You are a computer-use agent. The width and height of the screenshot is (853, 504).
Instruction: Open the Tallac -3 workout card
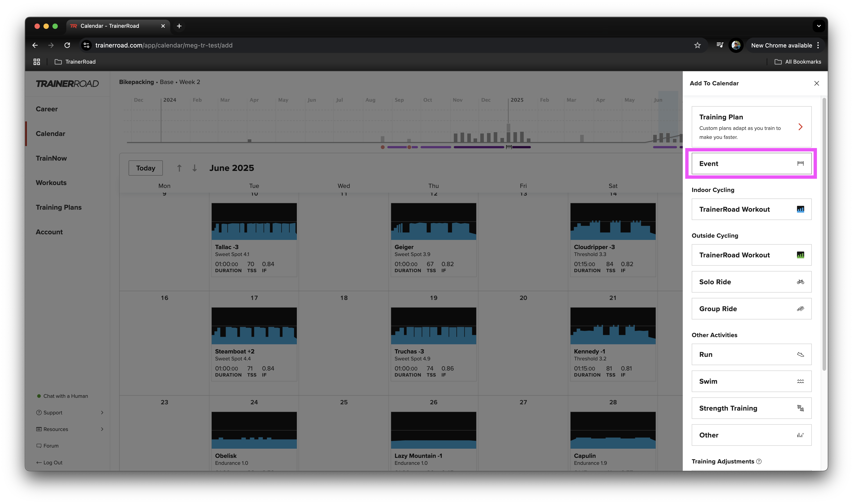254,240
